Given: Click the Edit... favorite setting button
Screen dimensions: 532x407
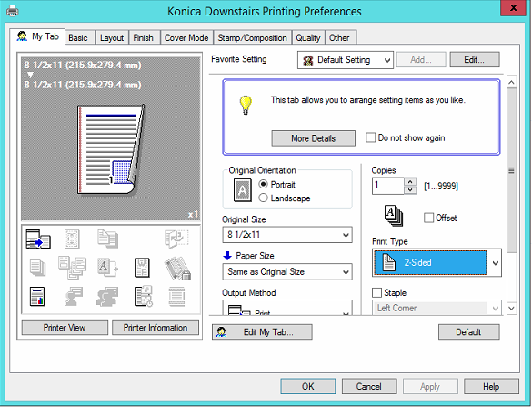Looking at the screenshot, I should [475, 60].
